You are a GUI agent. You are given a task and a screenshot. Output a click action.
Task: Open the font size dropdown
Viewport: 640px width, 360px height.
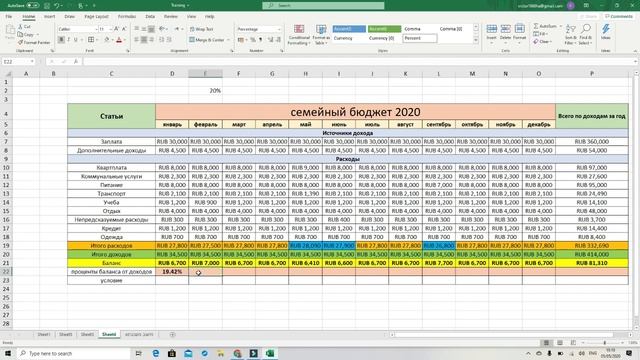click(x=111, y=29)
